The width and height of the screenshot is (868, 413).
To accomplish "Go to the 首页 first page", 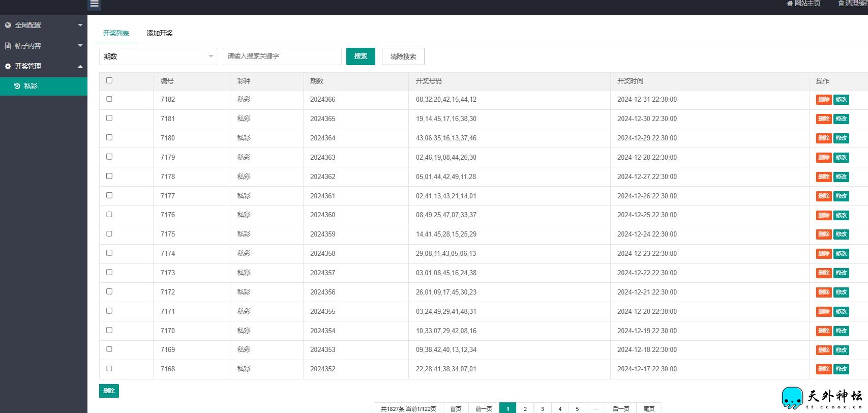I will 456,408.
